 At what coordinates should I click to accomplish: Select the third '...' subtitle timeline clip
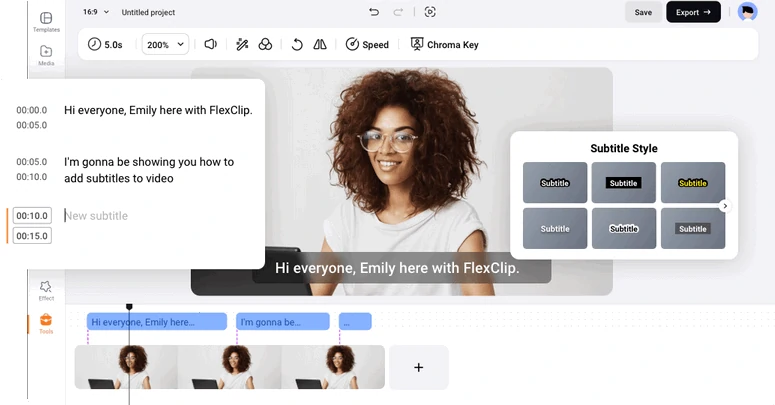[x=355, y=321]
